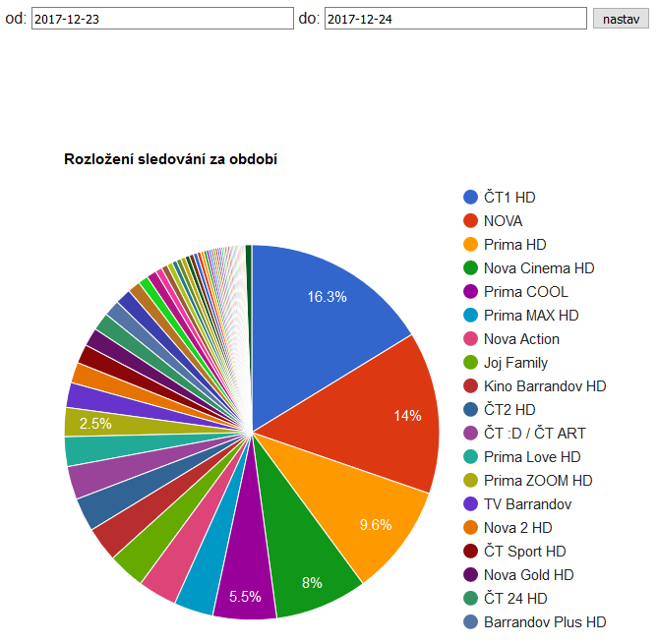Image resolution: width=658 pixels, height=644 pixels.
Task: Click the Nova Action legend label
Action: pos(521,338)
